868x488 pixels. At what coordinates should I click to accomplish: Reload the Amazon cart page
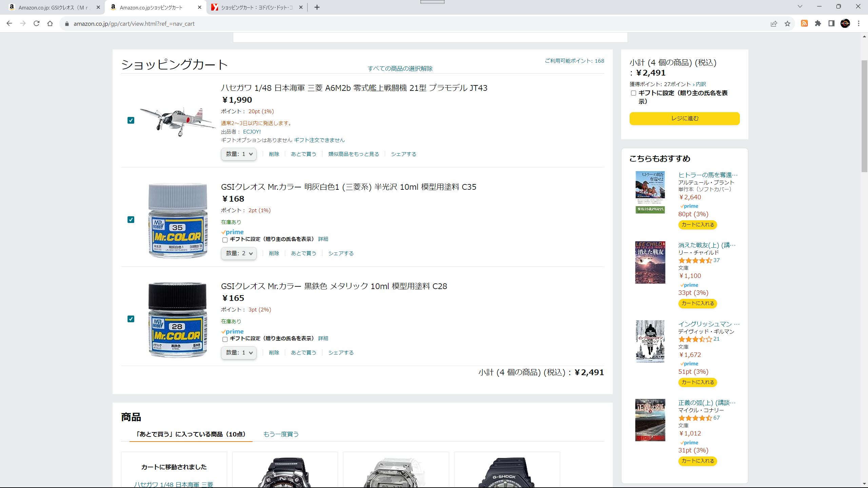[x=36, y=23]
